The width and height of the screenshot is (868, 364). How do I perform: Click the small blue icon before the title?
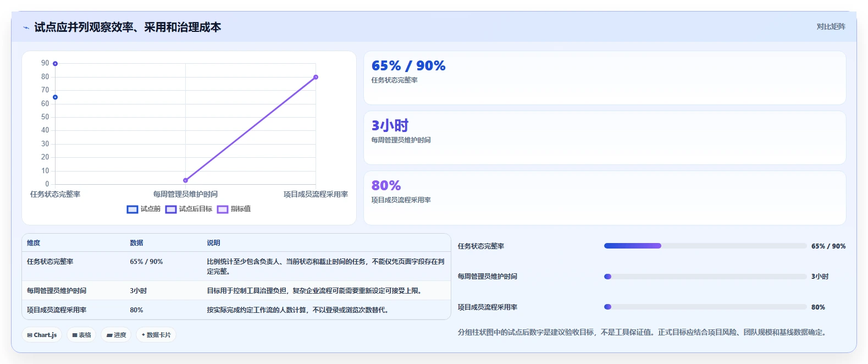(26, 27)
